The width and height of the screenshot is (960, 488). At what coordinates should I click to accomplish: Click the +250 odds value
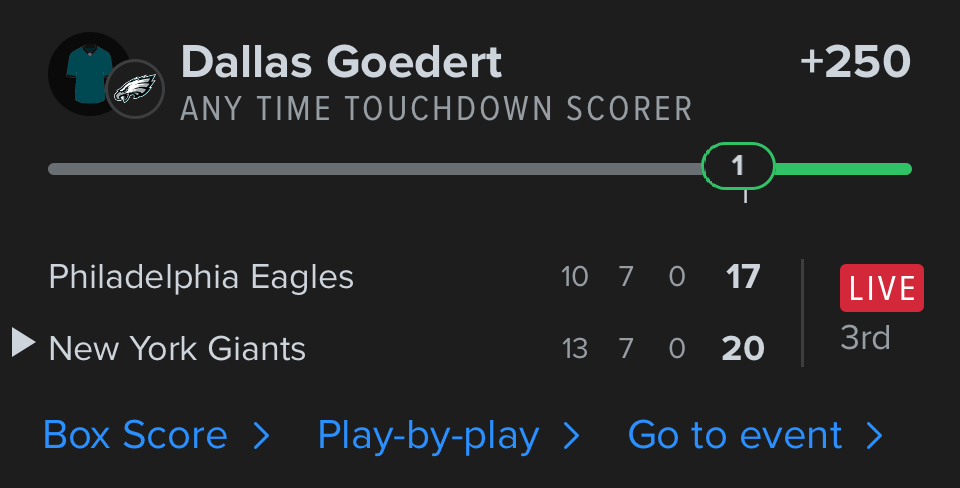[855, 63]
